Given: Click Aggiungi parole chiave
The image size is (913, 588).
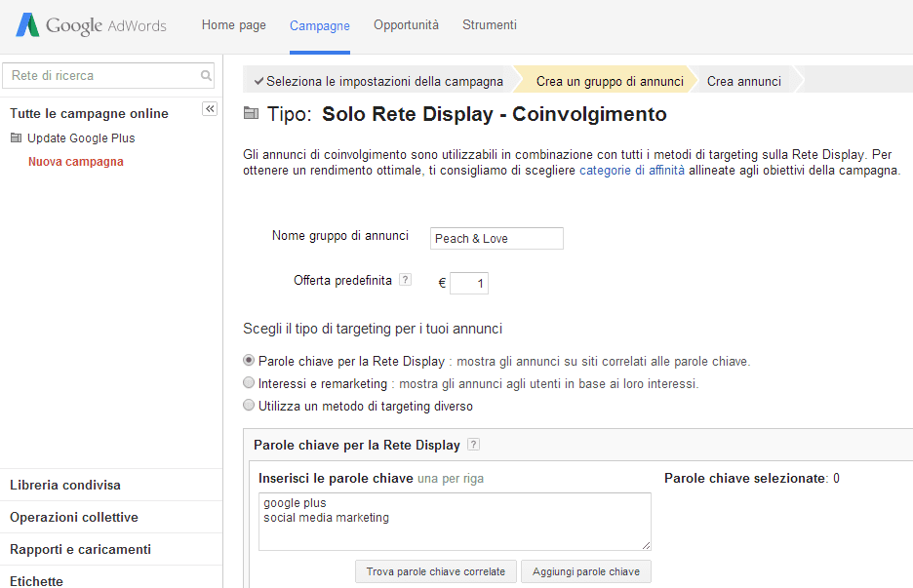Looking at the screenshot, I should click(x=585, y=571).
